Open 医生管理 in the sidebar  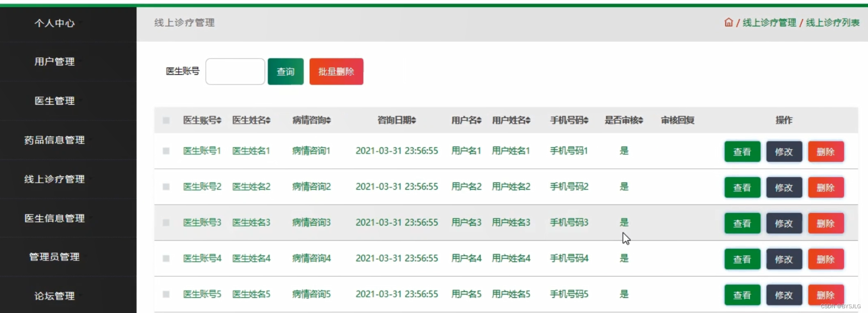point(54,101)
